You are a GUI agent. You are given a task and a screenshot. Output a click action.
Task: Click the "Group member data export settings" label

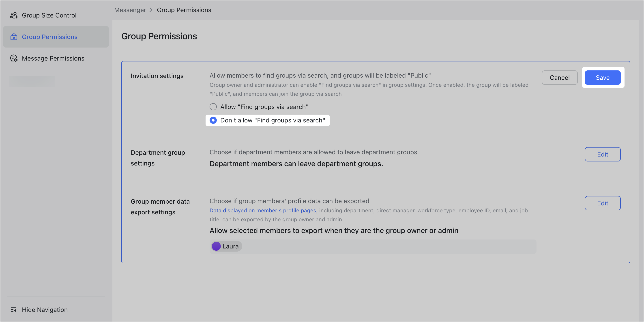click(160, 207)
